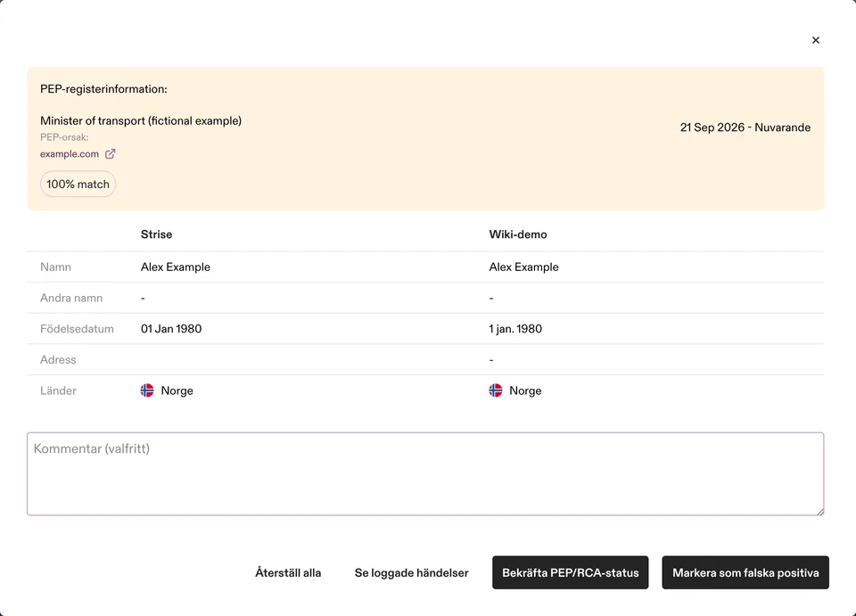Viewport: 856px width, 616px height.
Task: Select Norge in the Strise column
Action: tap(177, 390)
